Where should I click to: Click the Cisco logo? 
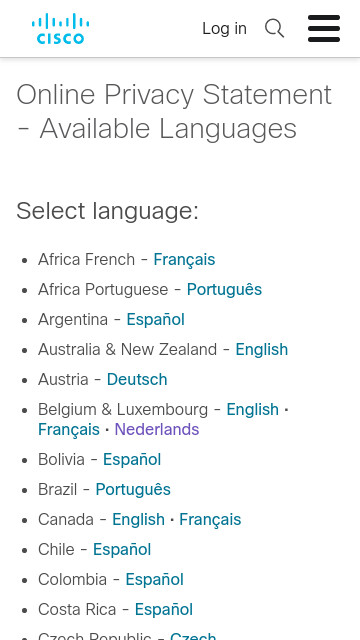point(60,29)
